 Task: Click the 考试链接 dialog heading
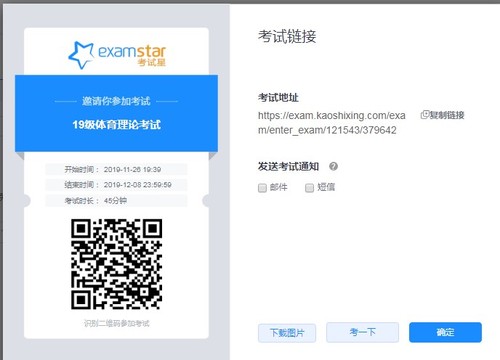click(x=287, y=36)
